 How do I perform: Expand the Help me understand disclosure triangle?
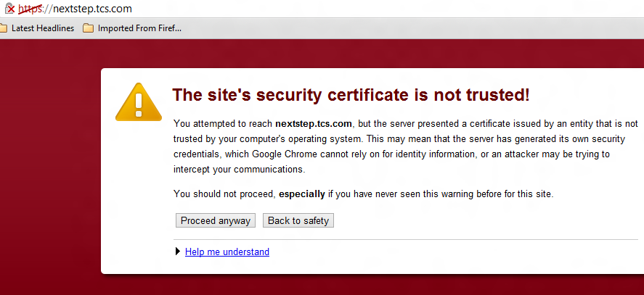pos(177,252)
